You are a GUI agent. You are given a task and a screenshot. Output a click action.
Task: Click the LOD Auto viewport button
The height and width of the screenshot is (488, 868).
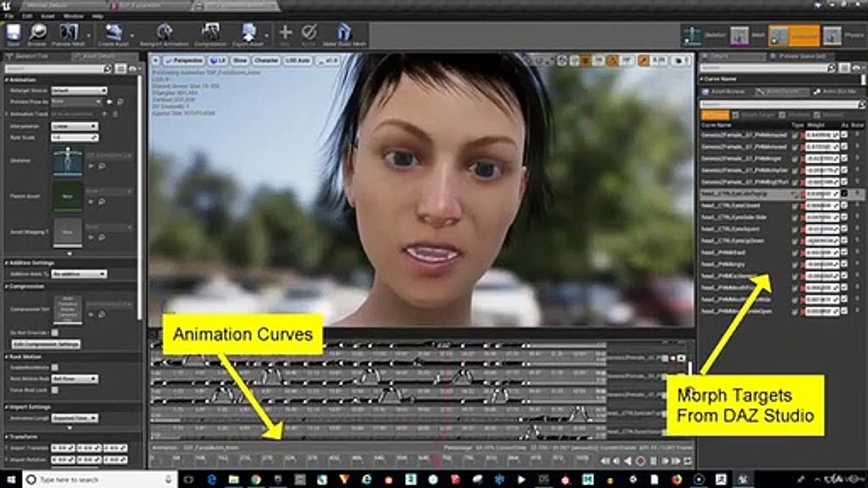[298, 60]
